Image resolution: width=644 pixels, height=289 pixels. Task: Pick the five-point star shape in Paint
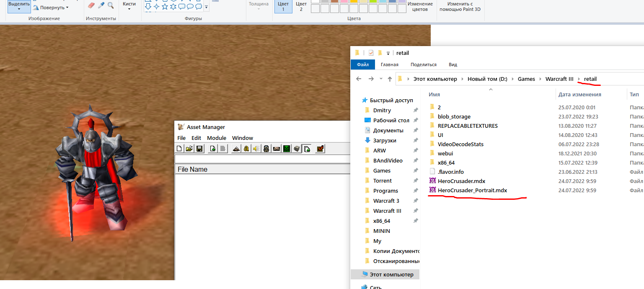(x=165, y=6)
